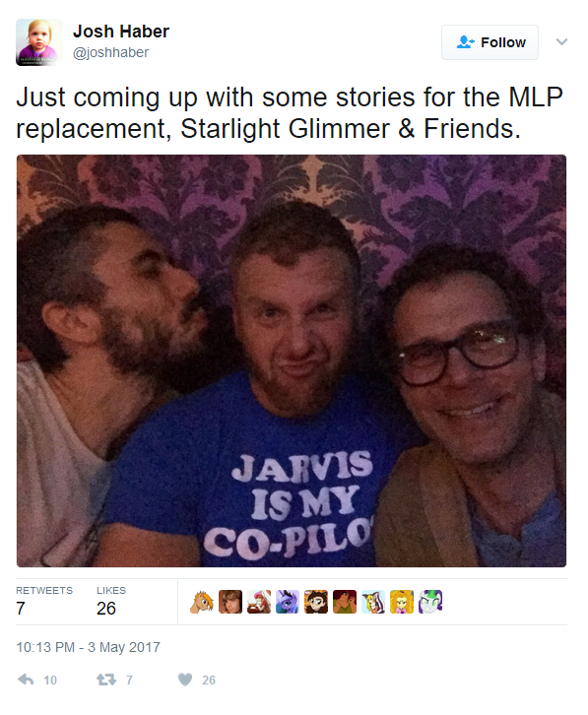Open the cartoon face with glasses avatar
The height and width of the screenshot is (715, 588).
pyautogui.click(x=316, y=602)
